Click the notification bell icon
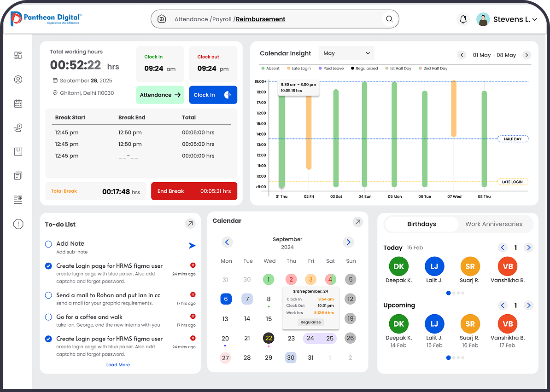 tap(462, 19)
